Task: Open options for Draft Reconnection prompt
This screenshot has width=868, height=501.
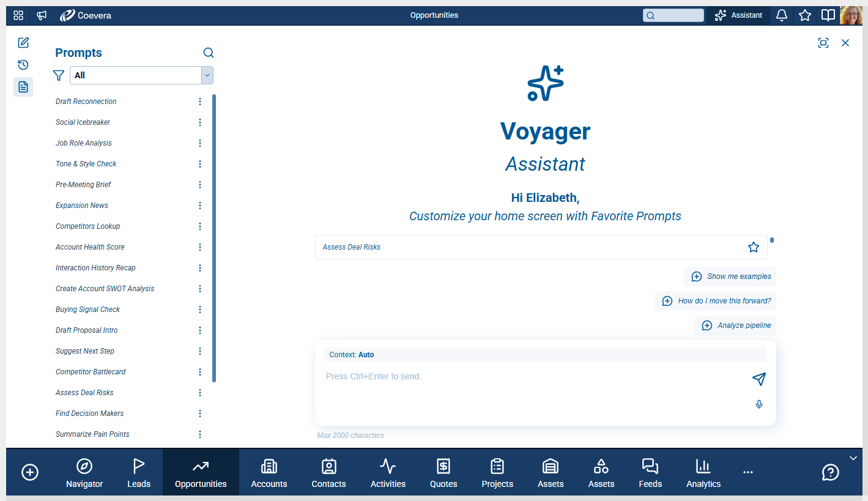Action: pos(200,102)
